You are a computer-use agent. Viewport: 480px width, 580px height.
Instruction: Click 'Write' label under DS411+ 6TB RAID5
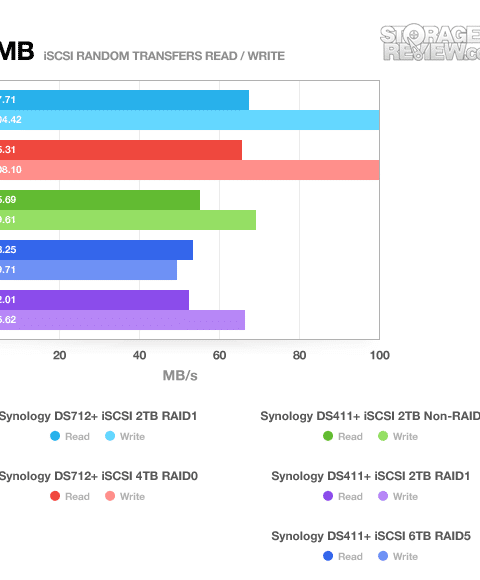coord(405,556)
